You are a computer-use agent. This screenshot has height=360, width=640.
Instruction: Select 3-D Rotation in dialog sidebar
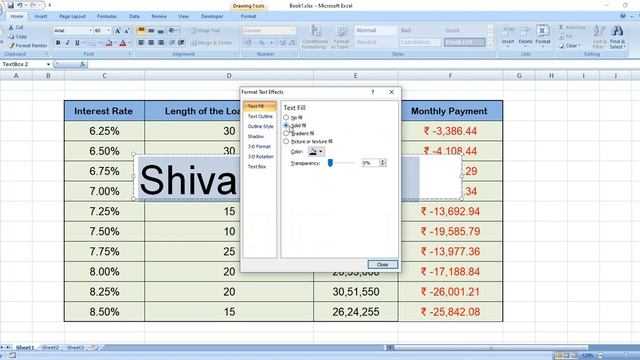coord(260,157)
